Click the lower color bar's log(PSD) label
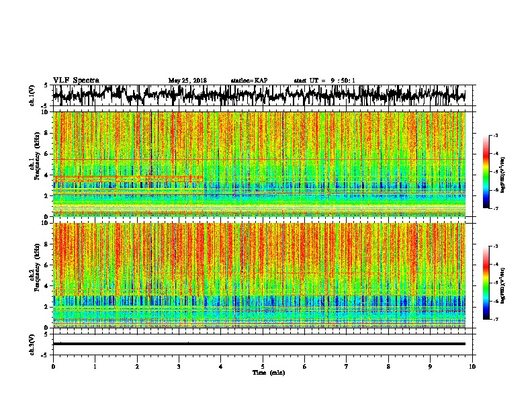 (503, 285)
